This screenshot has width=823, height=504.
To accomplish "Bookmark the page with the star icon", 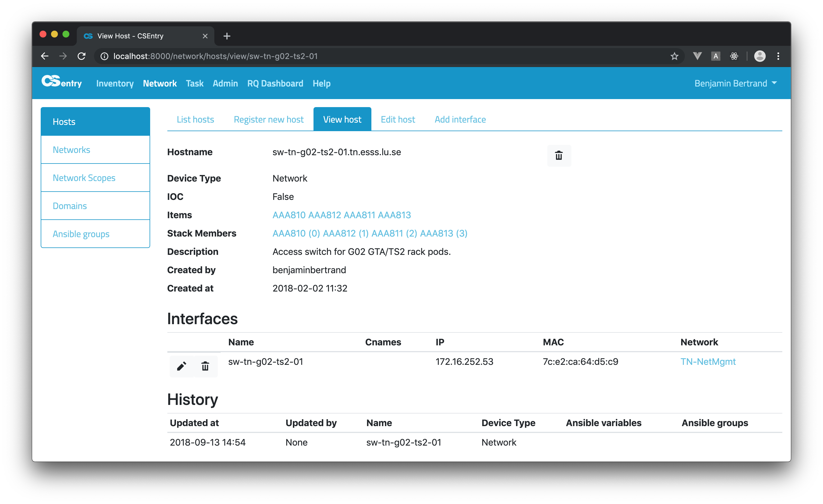I will point(674,56).
